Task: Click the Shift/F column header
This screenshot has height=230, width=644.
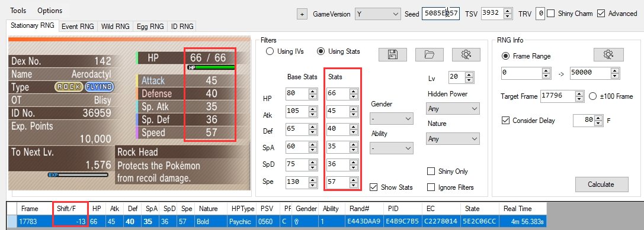Action: [x=71, y=209]
